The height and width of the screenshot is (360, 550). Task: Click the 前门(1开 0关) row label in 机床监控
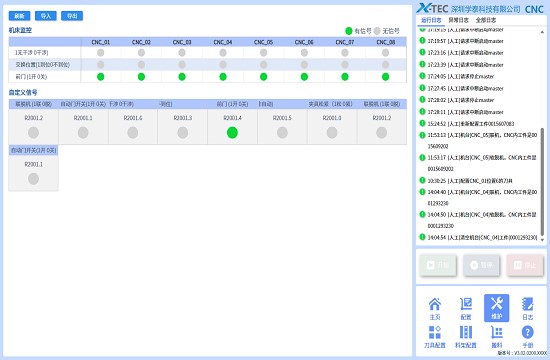pos(31,76)
